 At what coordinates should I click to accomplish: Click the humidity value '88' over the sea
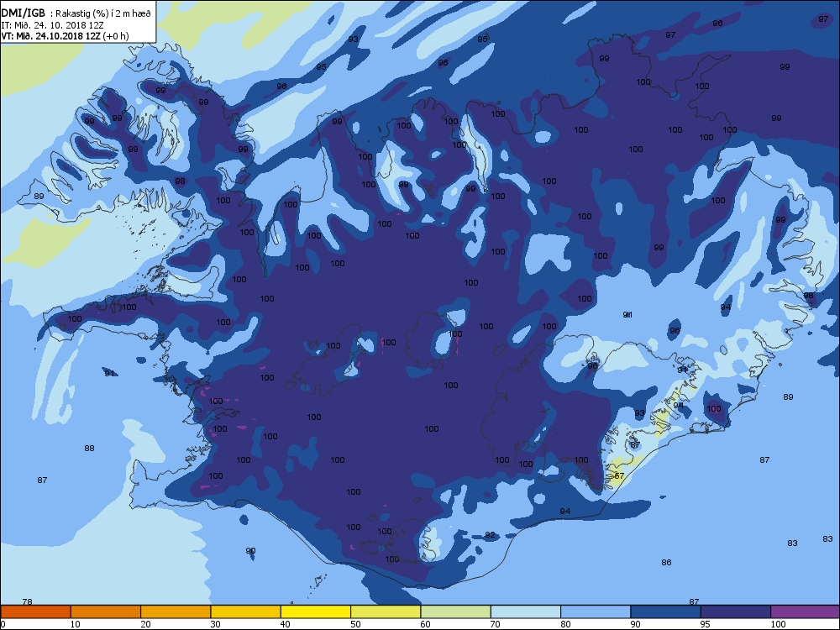click(90, 449)
